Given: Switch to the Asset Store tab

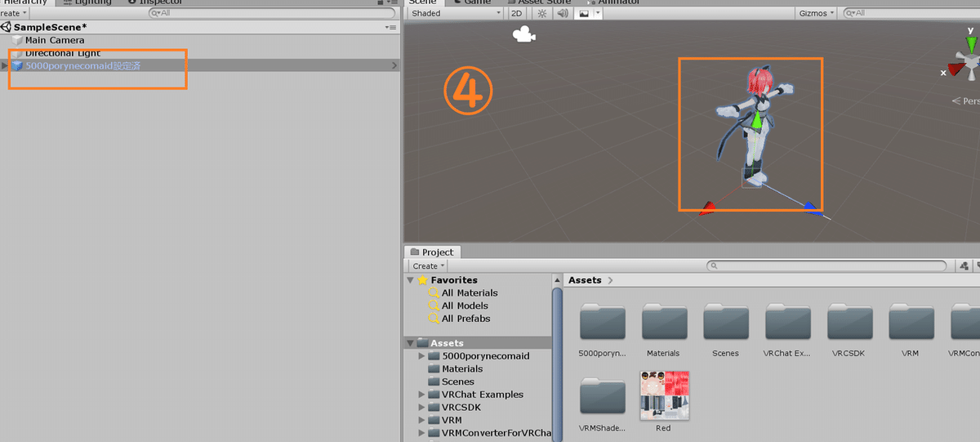Looking at the screenshot, I should pyautogui.click(x=538, y=2).
